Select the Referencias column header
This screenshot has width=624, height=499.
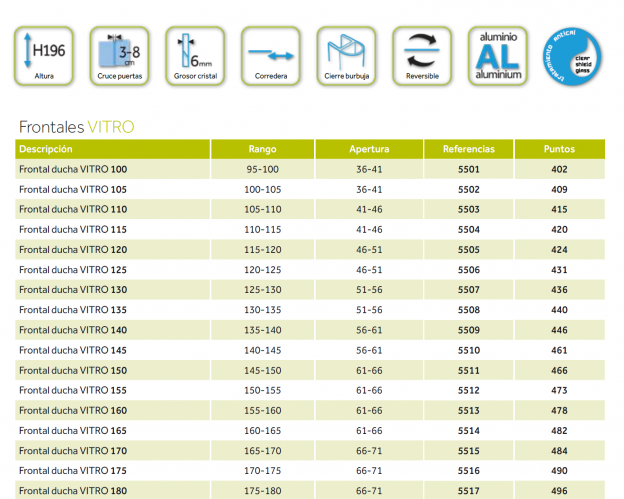[468, 149]
